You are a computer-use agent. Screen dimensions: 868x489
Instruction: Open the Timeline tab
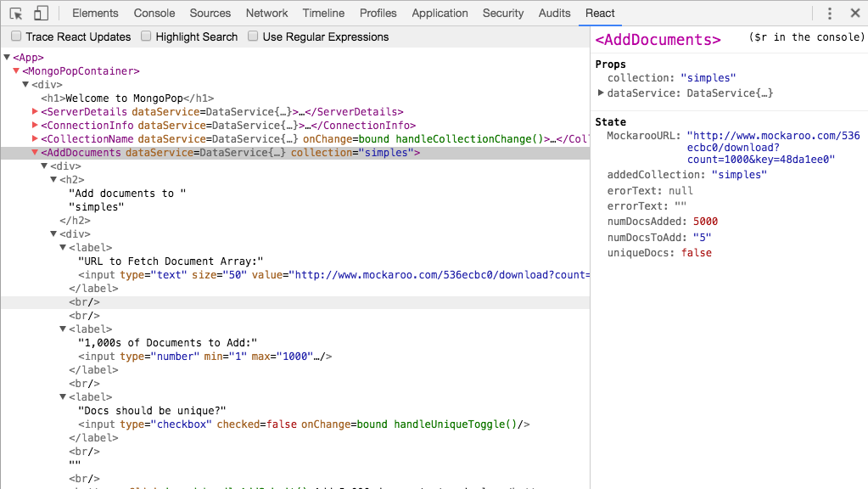pos(323,14)
